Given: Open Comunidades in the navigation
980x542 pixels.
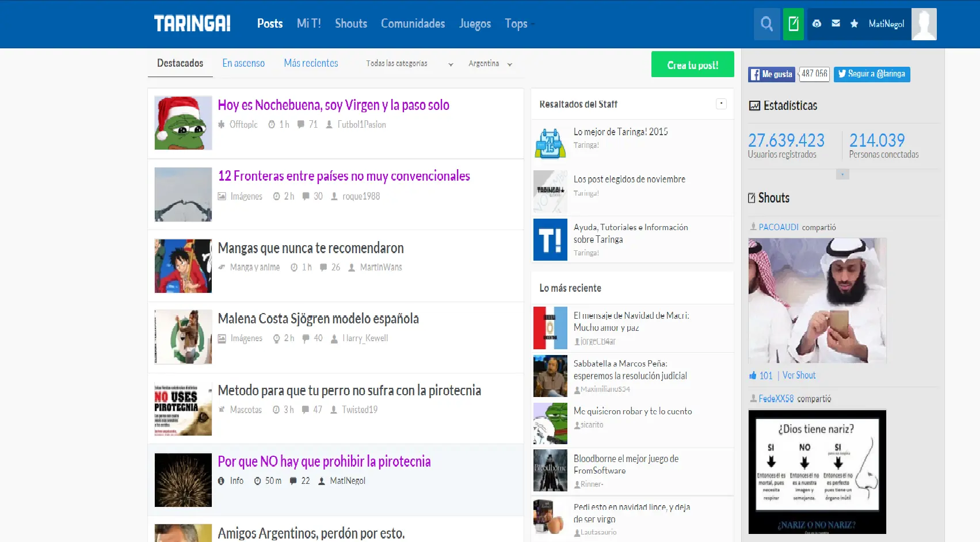Looking at the screenshot, I should (413, 24).
